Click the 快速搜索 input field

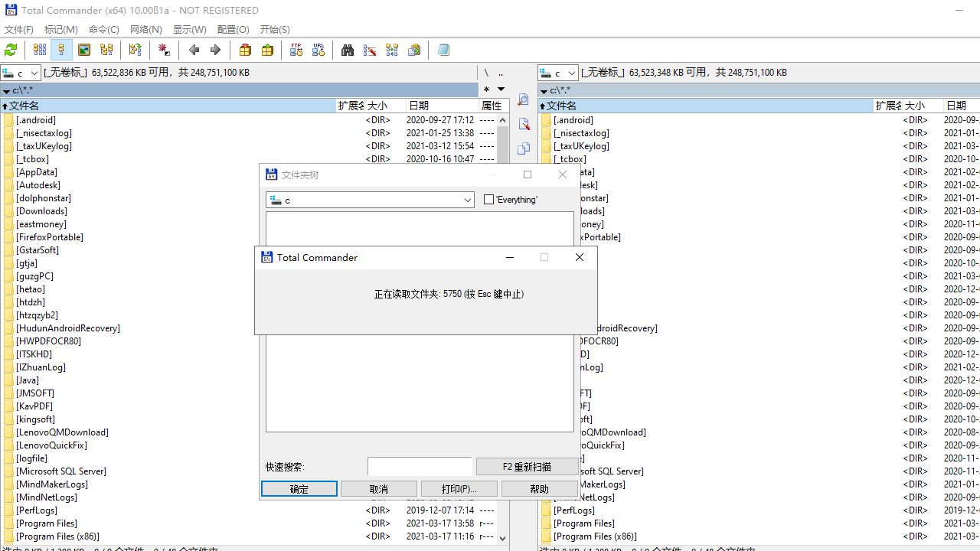click(420, 466)
